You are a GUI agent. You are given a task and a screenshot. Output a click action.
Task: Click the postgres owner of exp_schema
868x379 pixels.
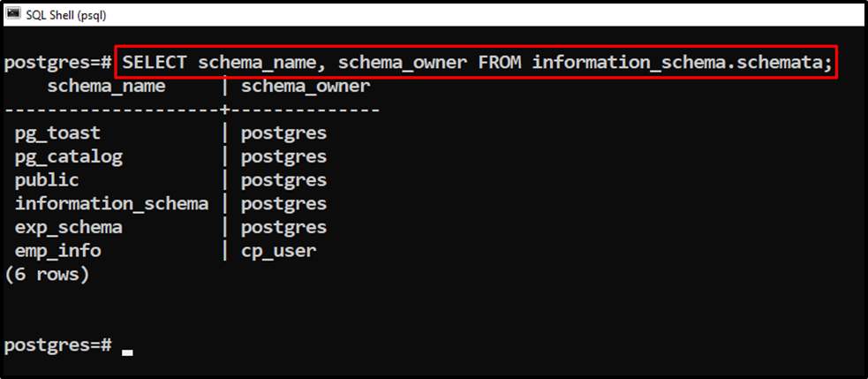click(283, 228)
